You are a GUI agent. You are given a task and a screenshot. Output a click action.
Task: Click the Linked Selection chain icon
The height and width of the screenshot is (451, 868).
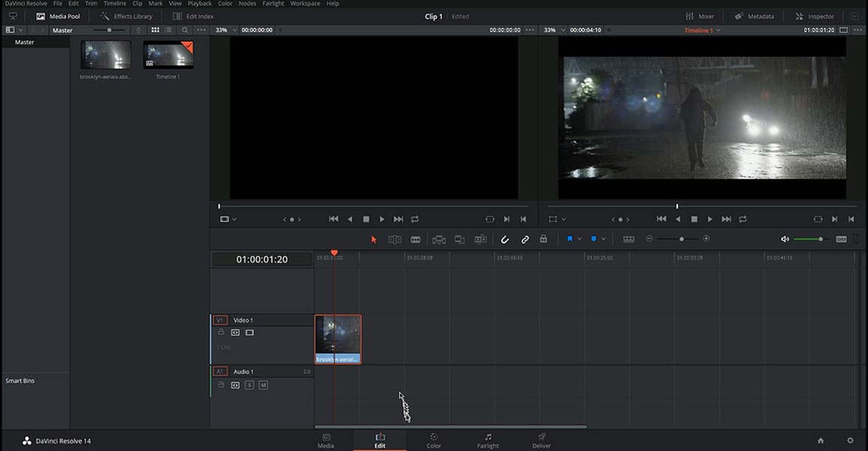[525, 240]
